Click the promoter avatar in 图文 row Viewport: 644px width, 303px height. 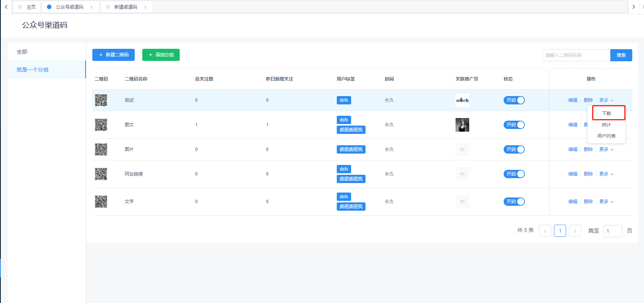pyautogui.click(x=462, y=125)
